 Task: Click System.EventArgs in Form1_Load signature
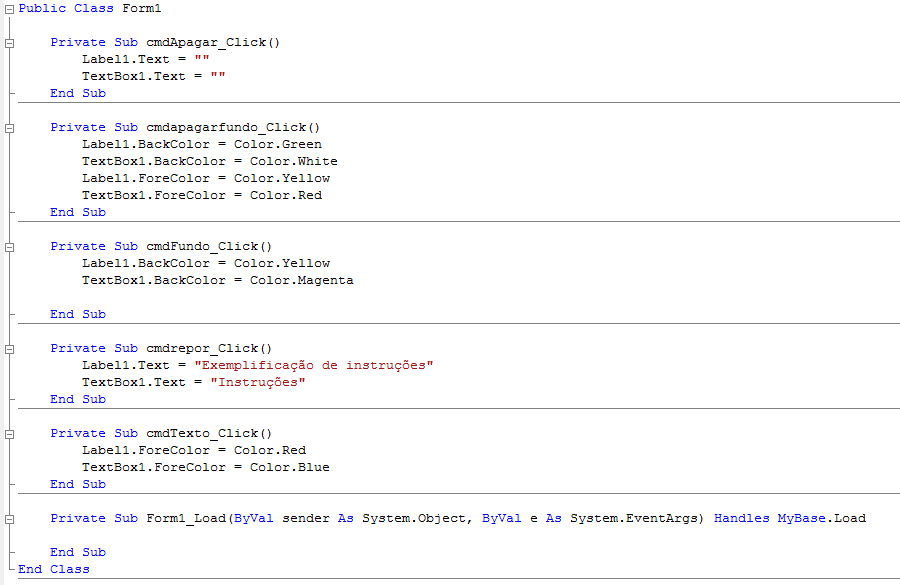[x=633, y=518]
